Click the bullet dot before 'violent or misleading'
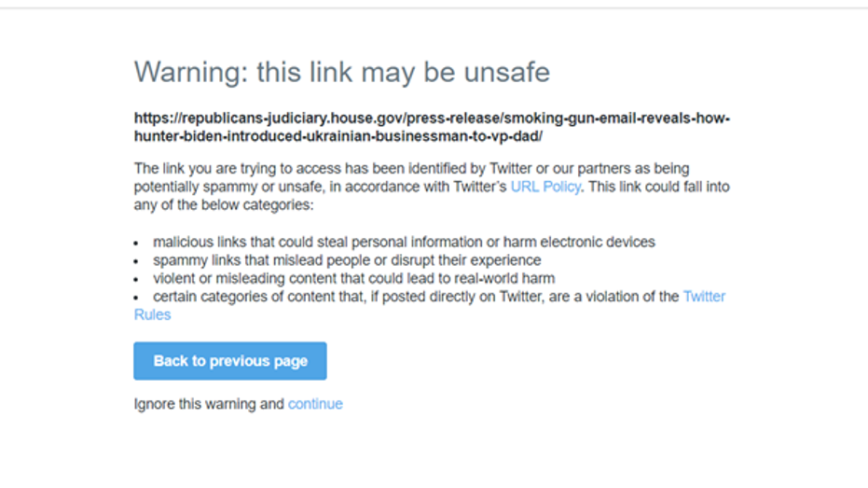This screenshot has width=868, height=488. tap(137, 279)
